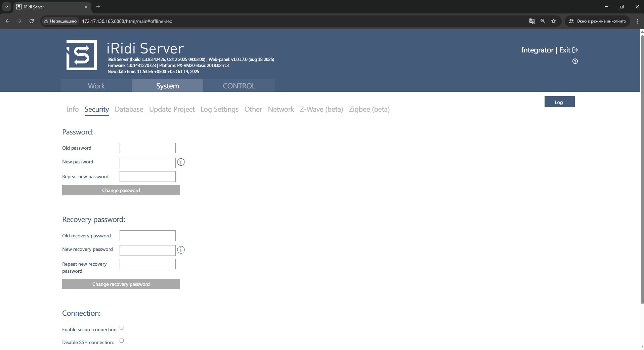The height and width of the screenshot is (350, 644).
Task: Click the Exit logout arrow icon
Action: pos(575,50)
